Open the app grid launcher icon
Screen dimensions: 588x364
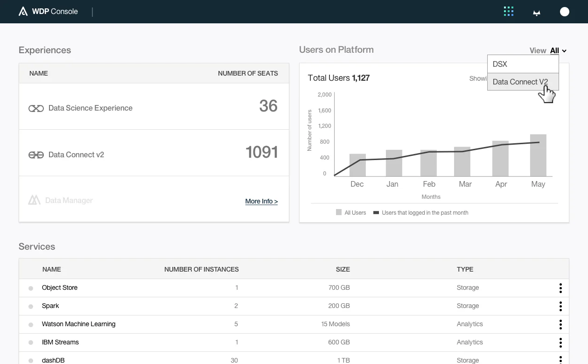click(509, 11)
